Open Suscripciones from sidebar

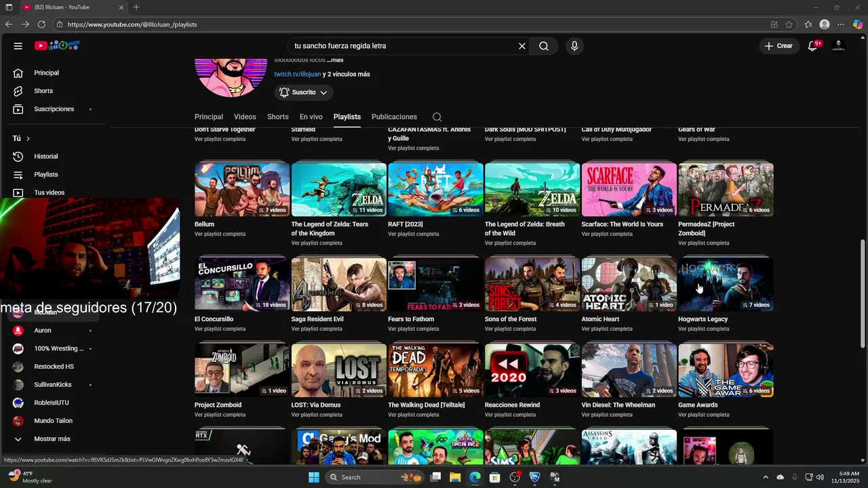[54, 109]
